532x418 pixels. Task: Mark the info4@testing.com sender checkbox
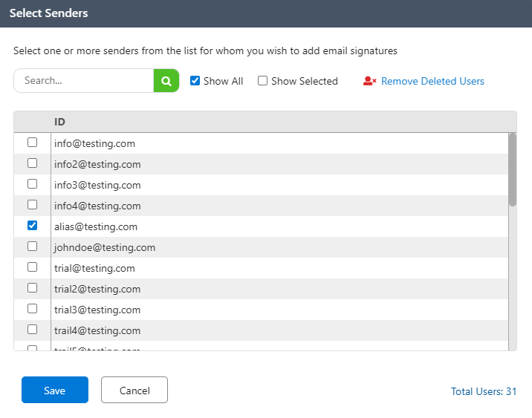pyautogui.click(x=32, y=205)
